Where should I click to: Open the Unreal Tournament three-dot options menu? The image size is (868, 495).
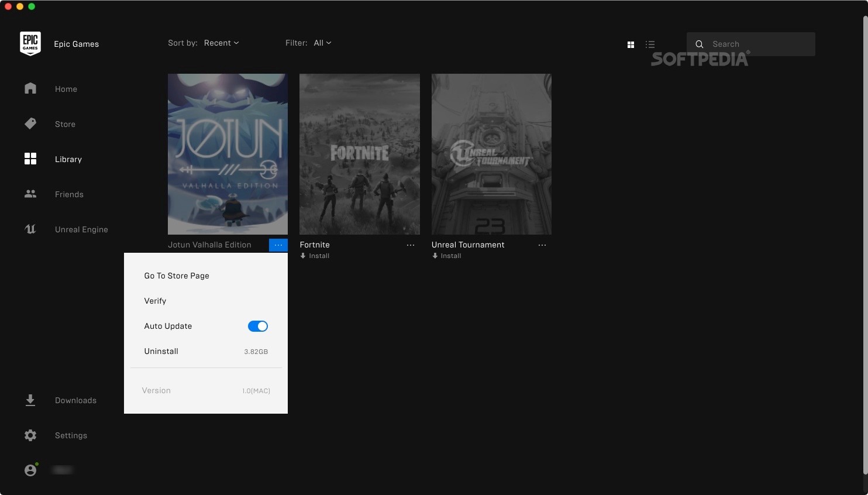click(x=542, y=245)
